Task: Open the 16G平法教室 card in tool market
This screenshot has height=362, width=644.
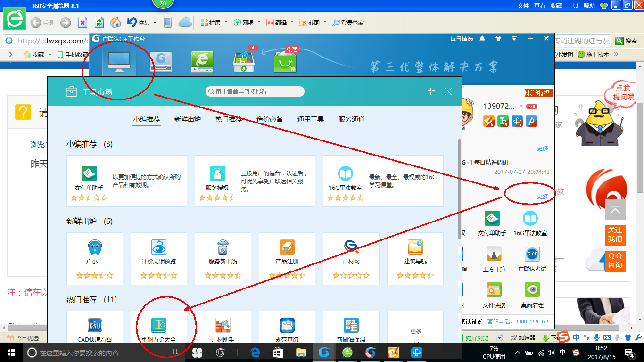Action: [383, 181]
